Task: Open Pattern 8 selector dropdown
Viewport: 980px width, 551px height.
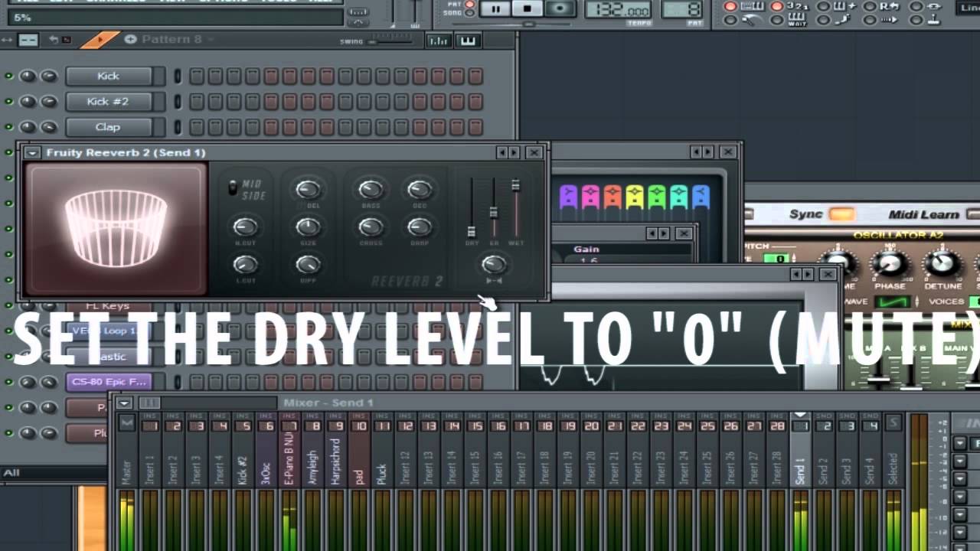Action: (x=178, y=39)
